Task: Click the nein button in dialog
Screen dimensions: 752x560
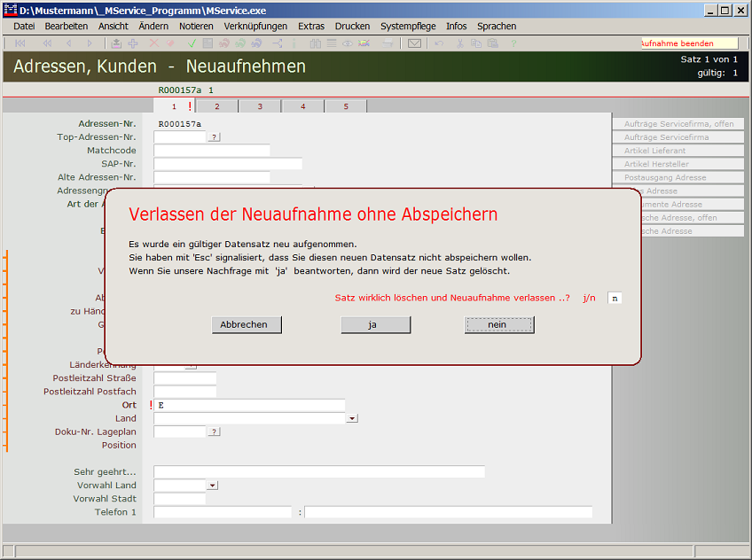Action: (498, 325)
